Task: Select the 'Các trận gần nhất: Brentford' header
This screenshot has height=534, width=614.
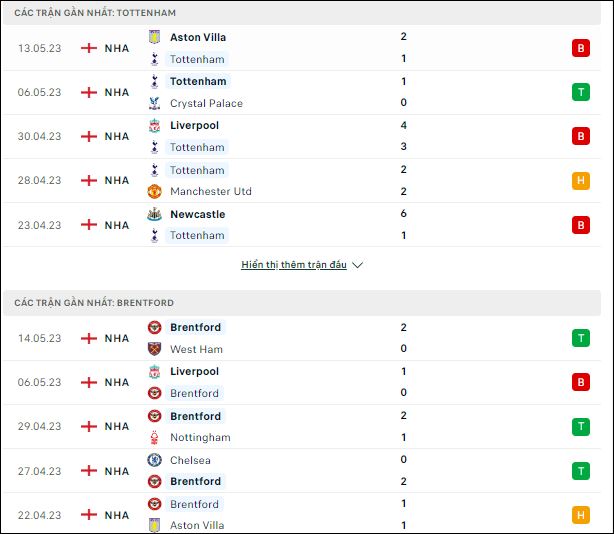Action: 302,303
